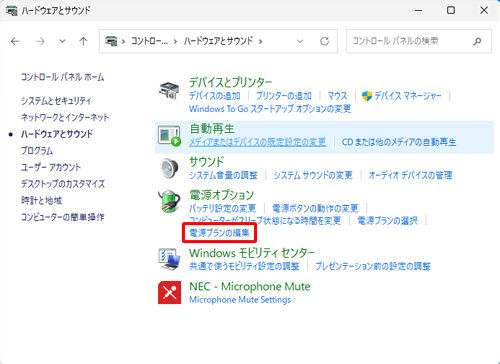Expand the address bar history dropdown
The image size is (500, 364).
(300, 41)
